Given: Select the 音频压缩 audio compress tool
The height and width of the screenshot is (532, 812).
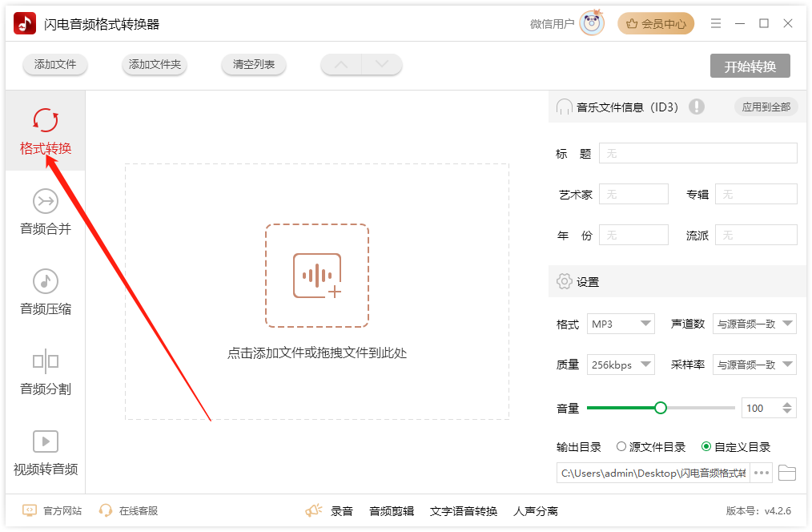Looking at the screenshot, I should click(46, 292).
